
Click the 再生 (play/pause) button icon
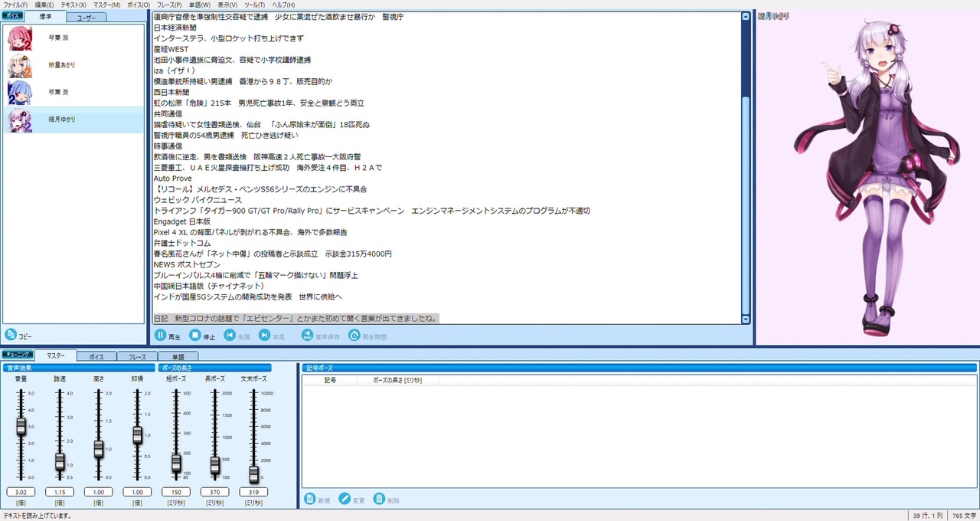point(160,335)
